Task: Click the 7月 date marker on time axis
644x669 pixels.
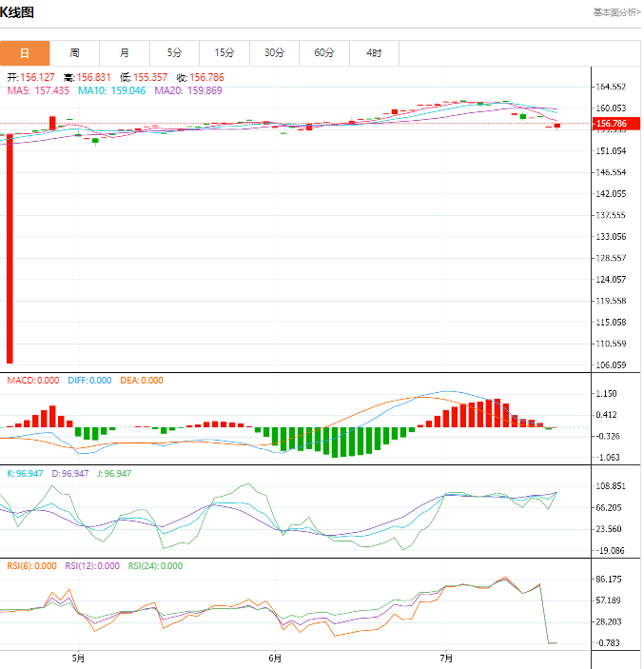Action: tap(446, 658)
